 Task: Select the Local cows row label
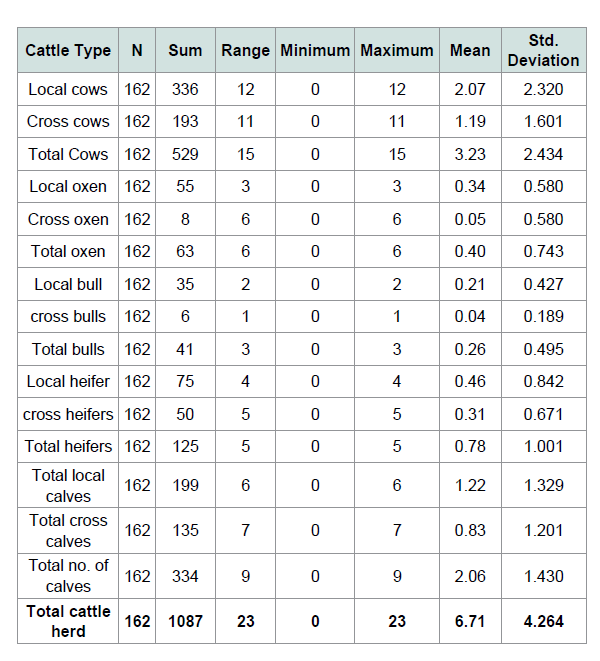(68, 89)
